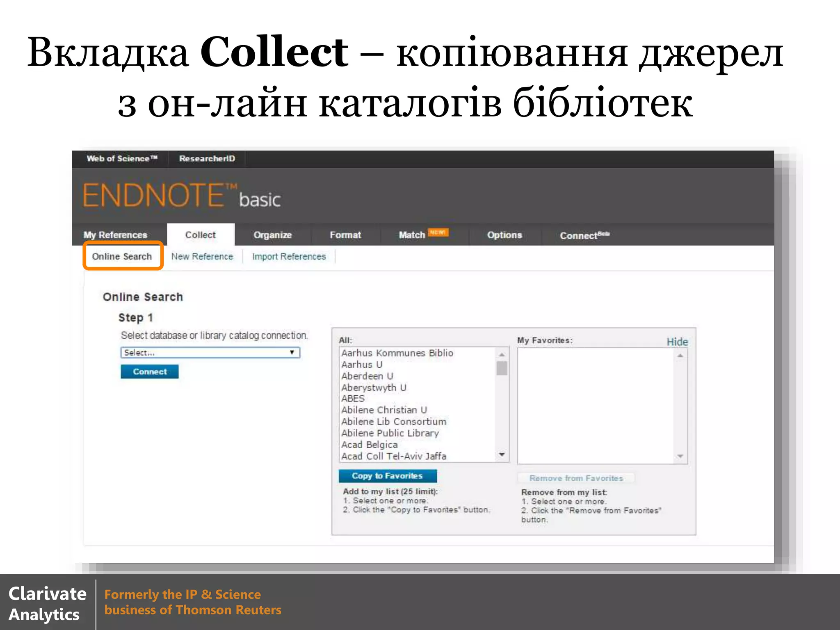840x630 pixels.
Task: Click the blue Connect button
Action: point(150,372)
